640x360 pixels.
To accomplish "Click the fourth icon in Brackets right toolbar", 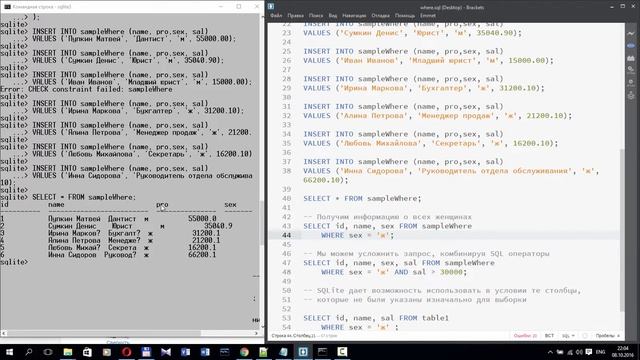I will 631,70.
